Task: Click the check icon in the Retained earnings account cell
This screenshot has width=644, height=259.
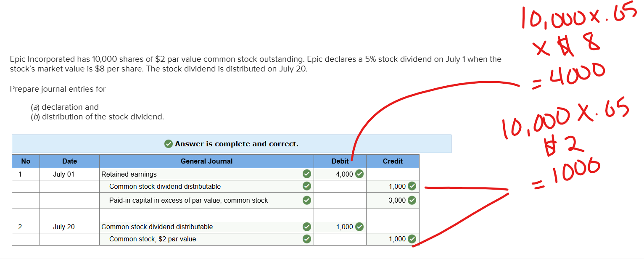Action: click(x=307, y=174)
